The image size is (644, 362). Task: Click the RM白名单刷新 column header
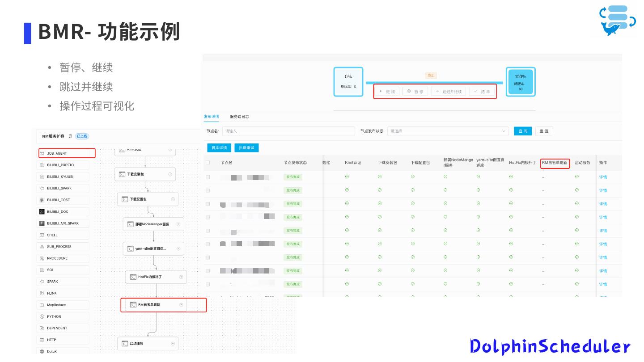[555, 163]
